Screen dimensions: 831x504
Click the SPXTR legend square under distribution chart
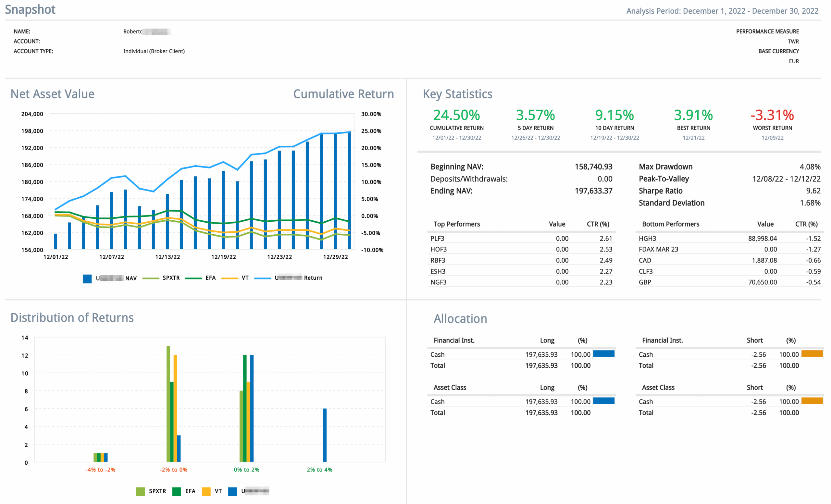pyautogui.click(x=140, y=491)
